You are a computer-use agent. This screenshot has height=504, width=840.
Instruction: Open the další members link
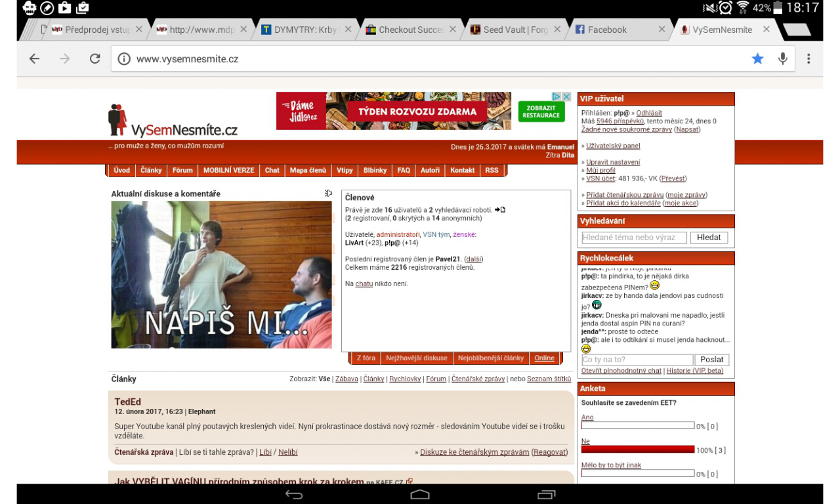(473, 259)
